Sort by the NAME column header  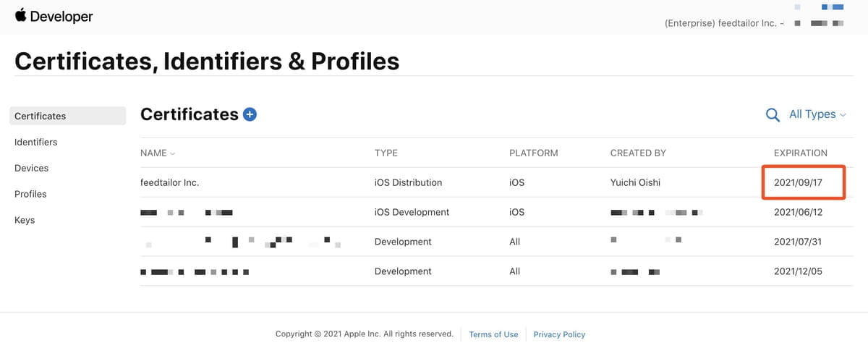tap(158, 153)
